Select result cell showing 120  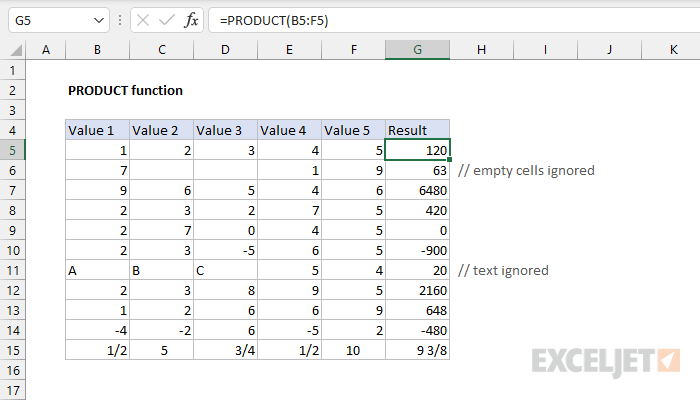(417, 150)
